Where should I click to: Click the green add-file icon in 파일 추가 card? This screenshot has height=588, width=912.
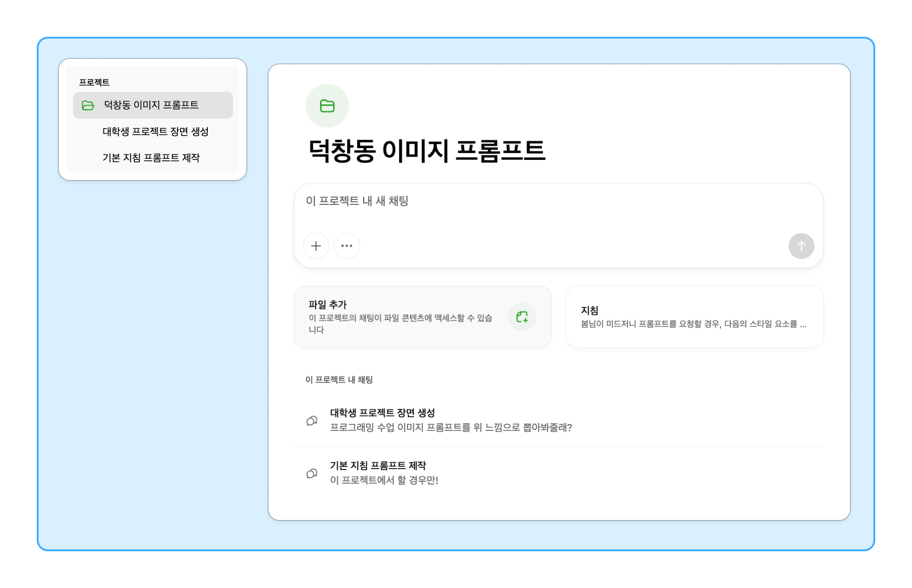tap(522, 317)
